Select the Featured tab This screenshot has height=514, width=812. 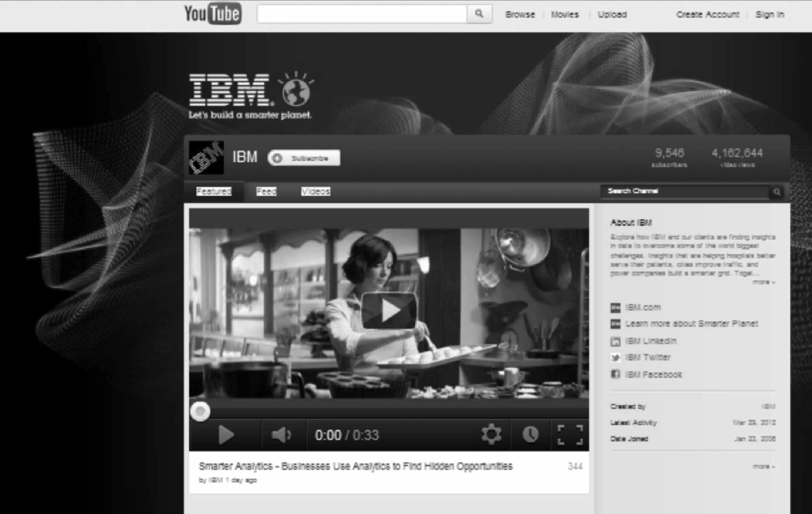(x=214, y=191)
